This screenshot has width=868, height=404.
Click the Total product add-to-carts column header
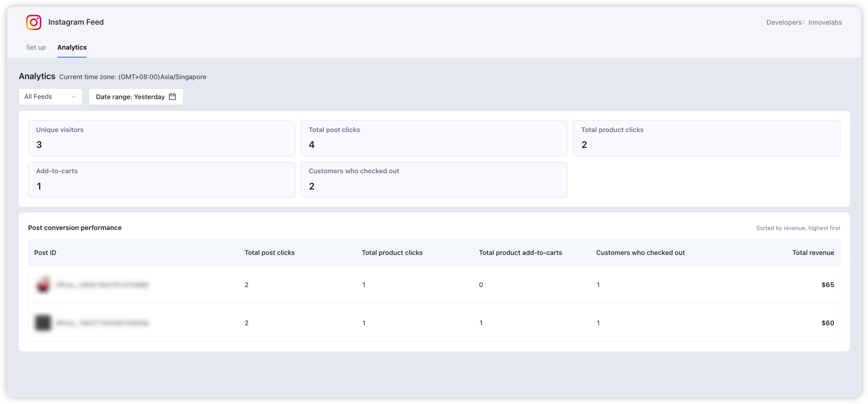coord(520,252)
